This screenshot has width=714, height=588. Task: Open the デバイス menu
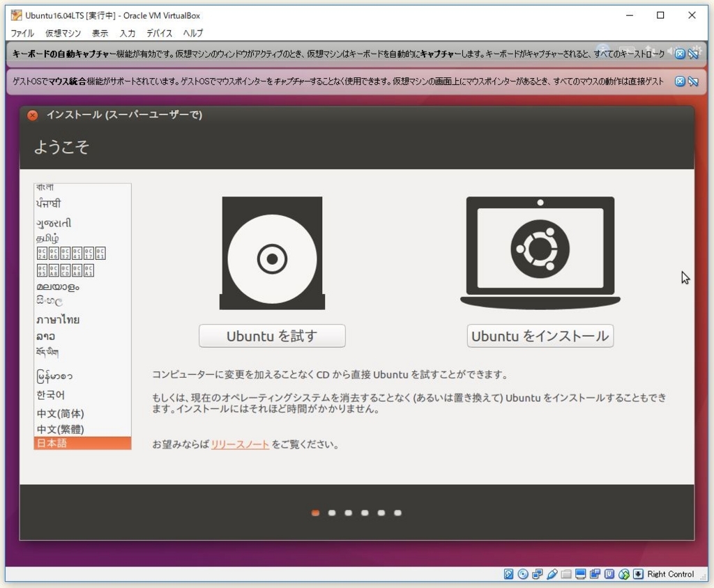tap(159, 33)
